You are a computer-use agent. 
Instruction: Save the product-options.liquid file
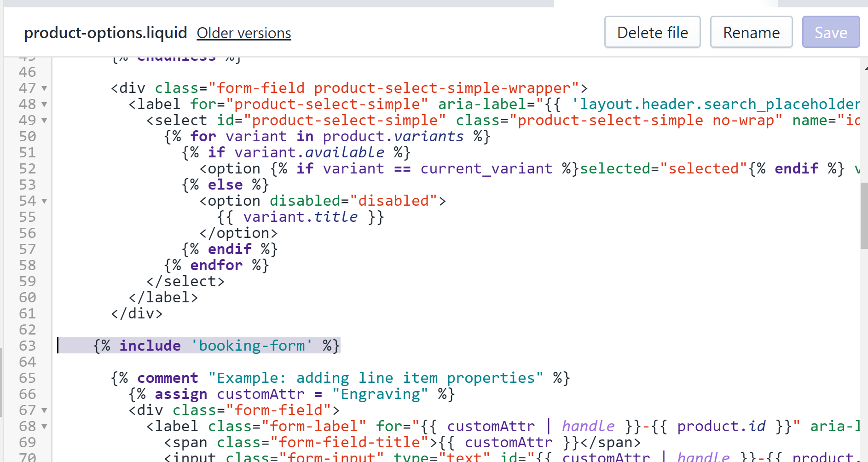pyautogui.click(x=831, y=32)
